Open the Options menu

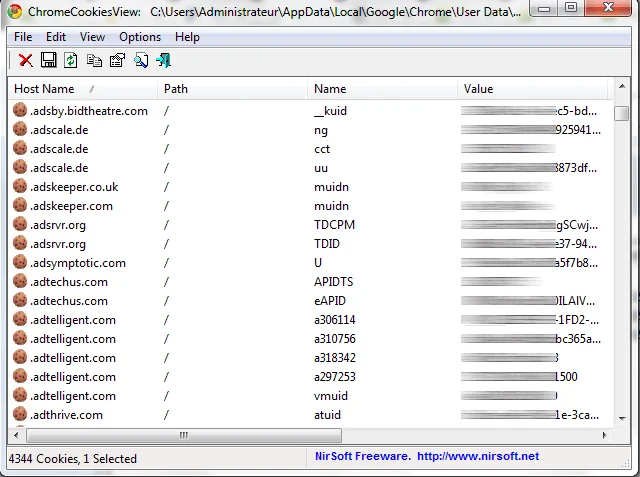pos(140,37)
